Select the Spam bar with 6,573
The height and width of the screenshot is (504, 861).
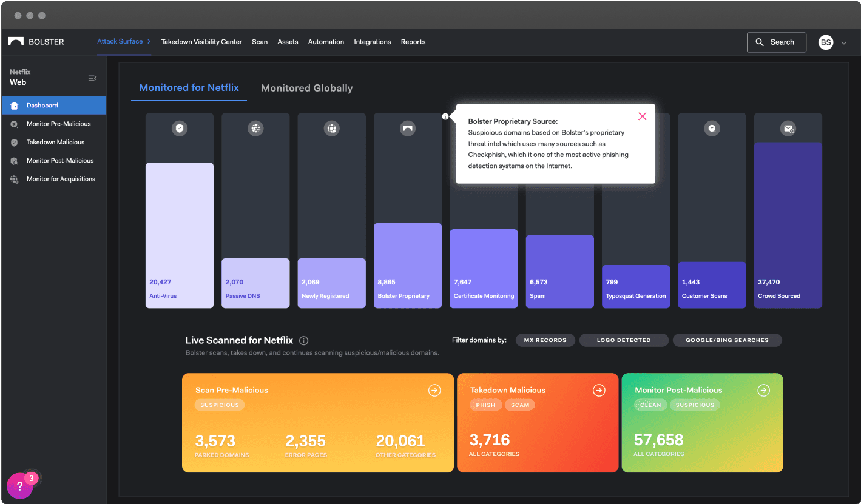[560, 272]
